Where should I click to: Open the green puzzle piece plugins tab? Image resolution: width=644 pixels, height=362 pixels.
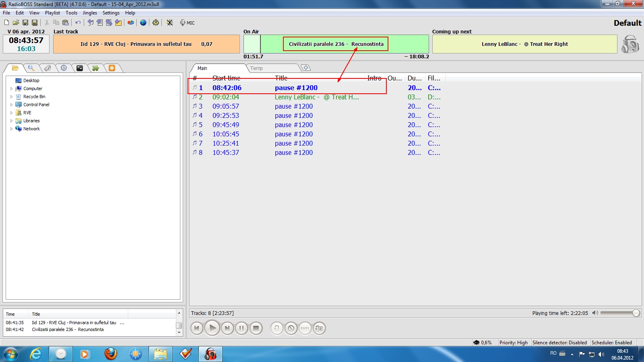coord(96,68)
